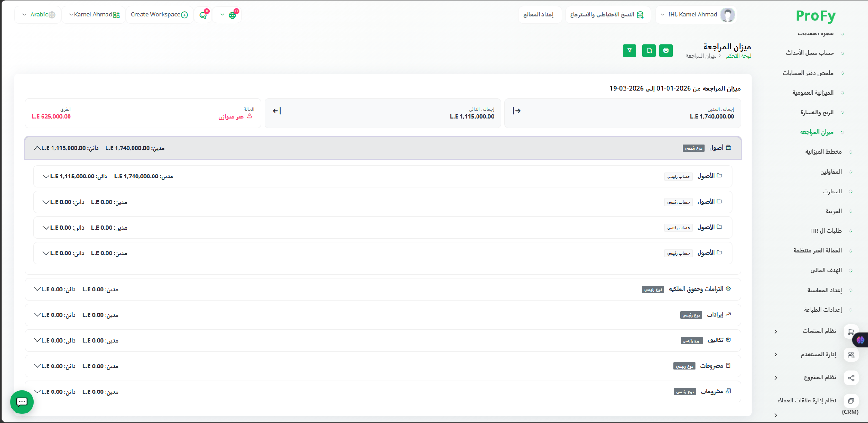This screenshot has width=868, height=423.
Task: Open طلبات ال HR in sidebar
Action: 826,231
